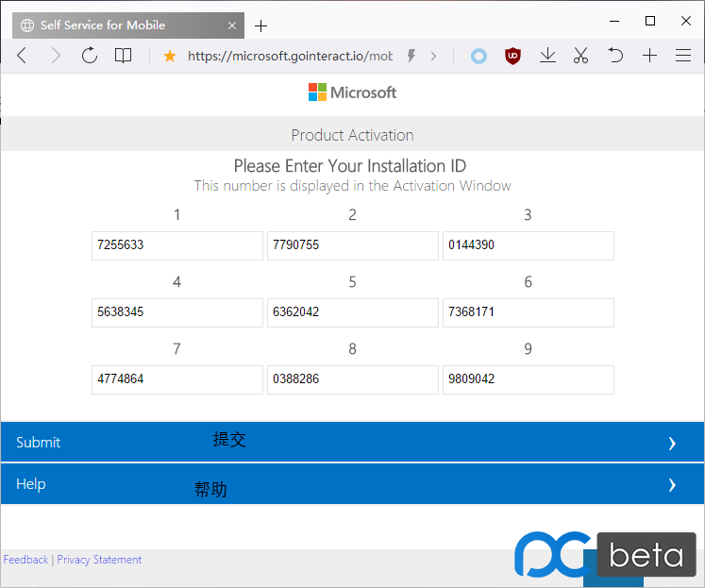Image resolution: width=705 pixels, height=588 pixels.
Task: Select the Self Service for Mobile tab
Action: [128, 25]
